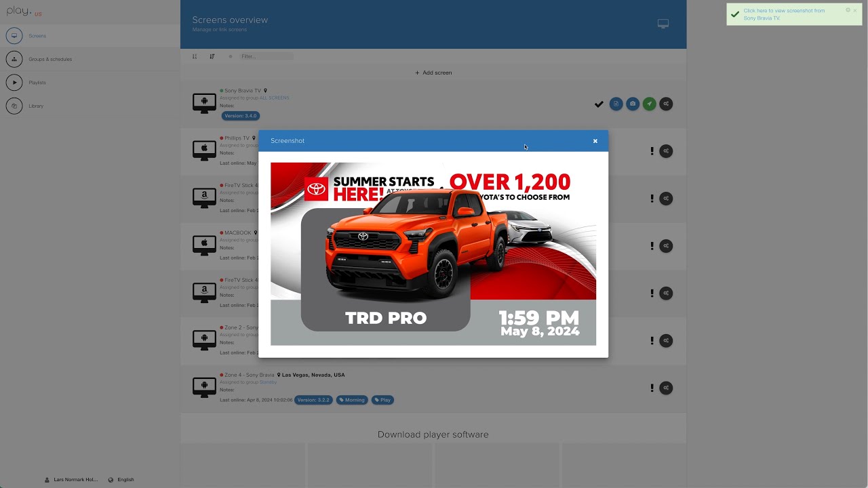Viewport: 868px width, 488px height.
Task: Click the Philips TV Apple device icon
Action: pyautogui.click(x=204, y=150)
